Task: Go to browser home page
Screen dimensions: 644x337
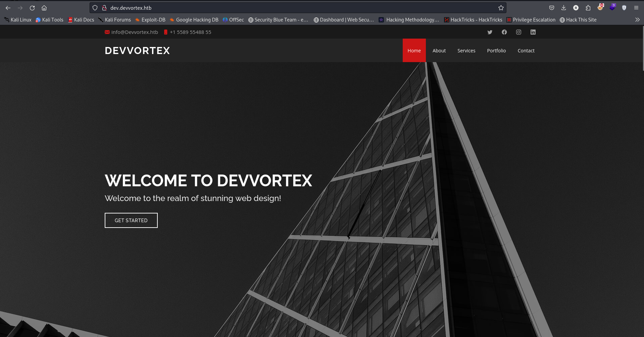Action: click(44, 8)
